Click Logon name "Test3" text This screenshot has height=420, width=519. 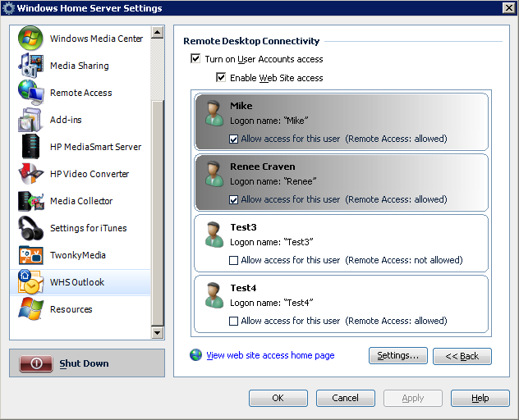click(272, 242)
